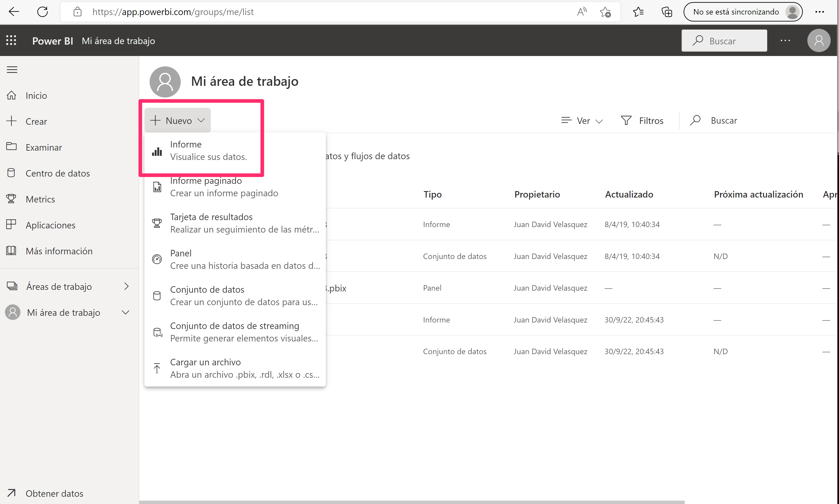Open the user account avatar in header
839x504 pixels.
[819, 40]
